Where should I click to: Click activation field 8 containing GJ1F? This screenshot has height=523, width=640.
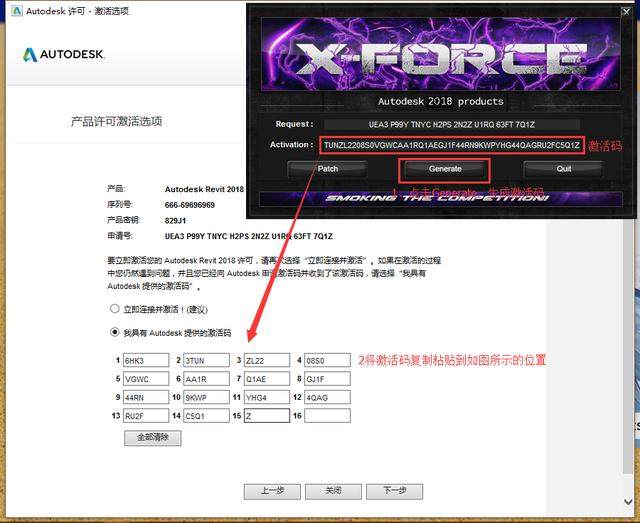[x=327, y=379]
